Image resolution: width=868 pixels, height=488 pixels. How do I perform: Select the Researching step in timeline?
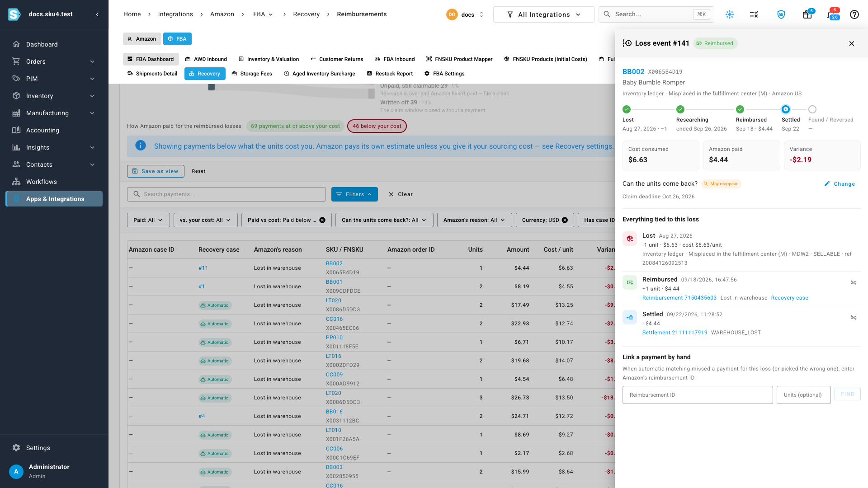pos(680,109)
